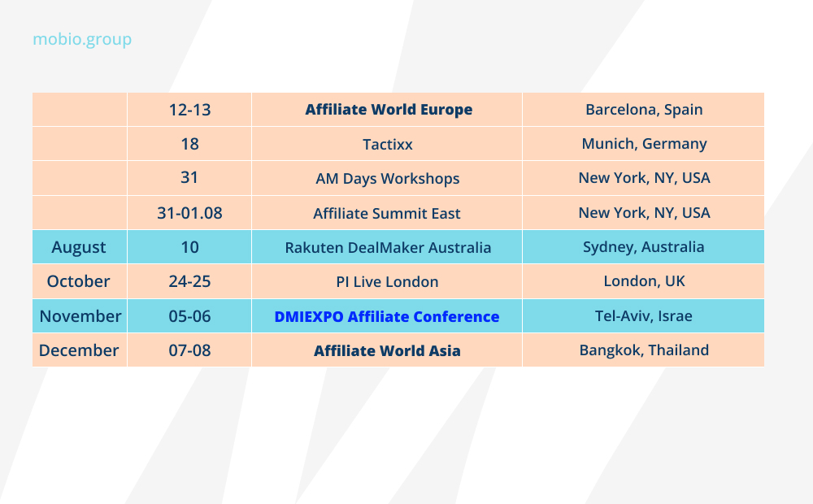813x504 pixels.
Task: Click Affiliate World Europe event name
Action: (x=389, y=109)
